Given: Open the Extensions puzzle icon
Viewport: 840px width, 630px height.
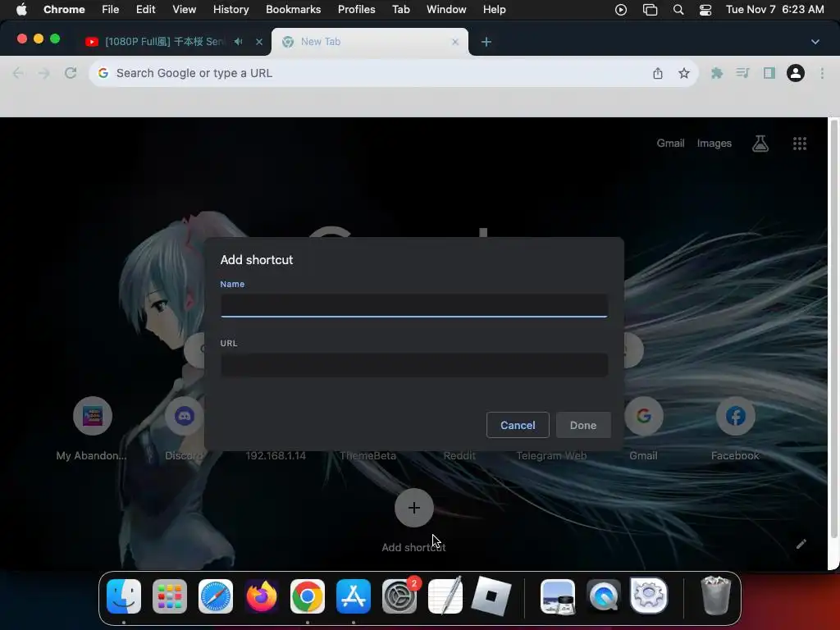Looking at the screenshot, I should pyautogui.click(x=717, y=73).
